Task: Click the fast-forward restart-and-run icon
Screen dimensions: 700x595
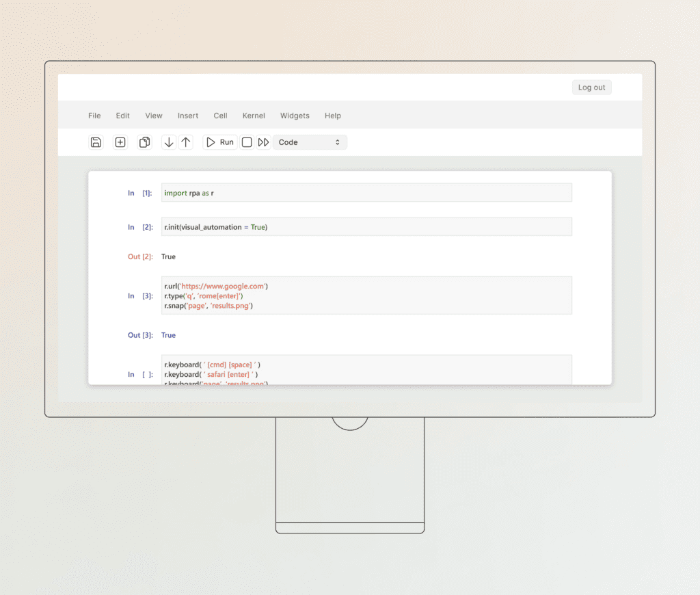Action: (x=263, y=142)
